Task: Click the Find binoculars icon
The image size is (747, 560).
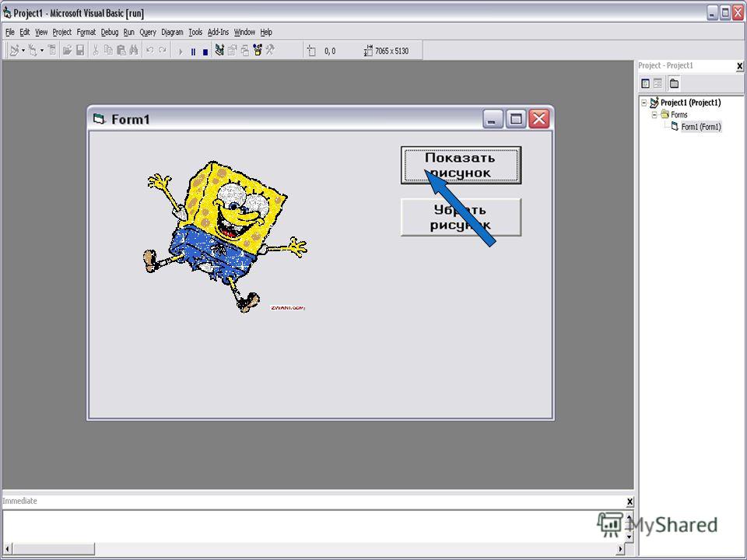Action: pos(134,51)
